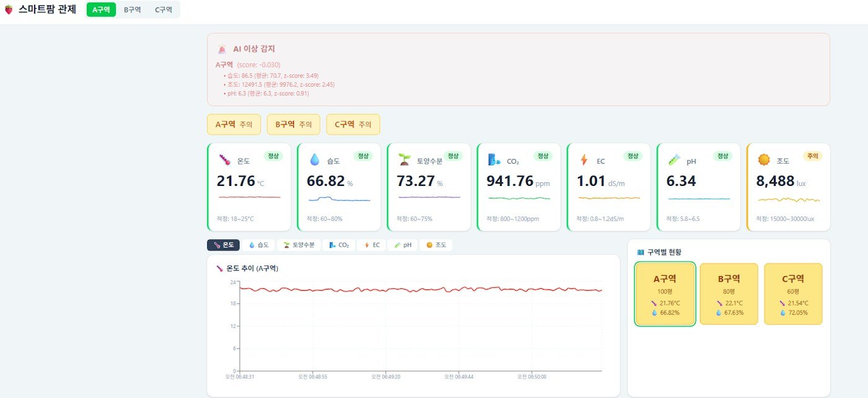Select the EC chart tab

pos(372,245)
